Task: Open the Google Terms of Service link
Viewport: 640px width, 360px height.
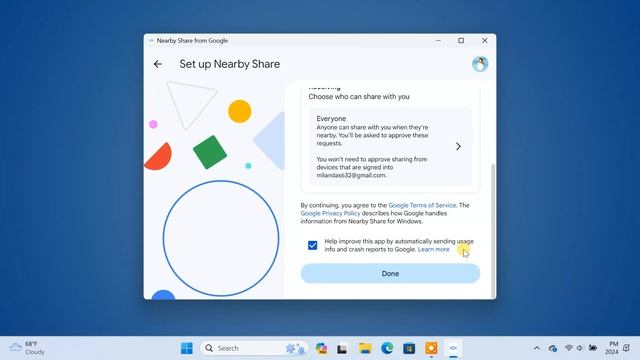Action: click(x=422, y=205)
